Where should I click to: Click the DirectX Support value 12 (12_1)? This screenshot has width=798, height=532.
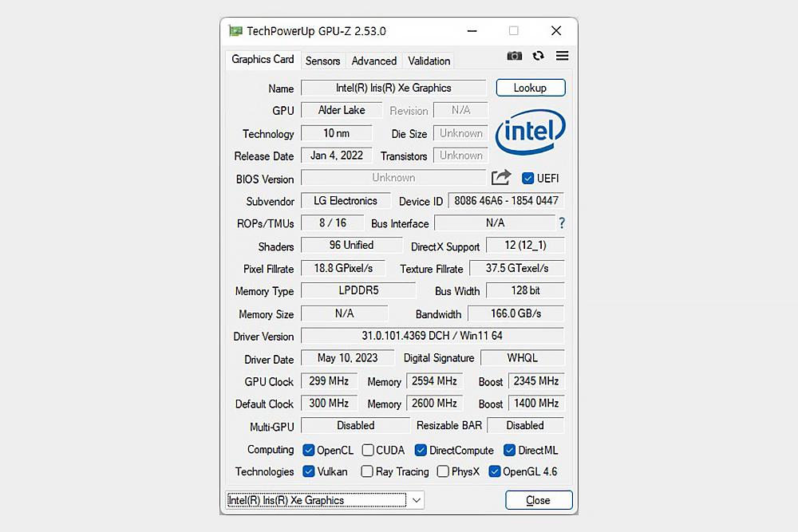[525, 245]
